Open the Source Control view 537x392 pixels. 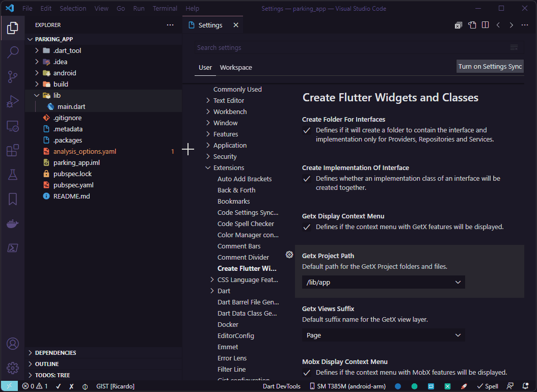[13, 77]
